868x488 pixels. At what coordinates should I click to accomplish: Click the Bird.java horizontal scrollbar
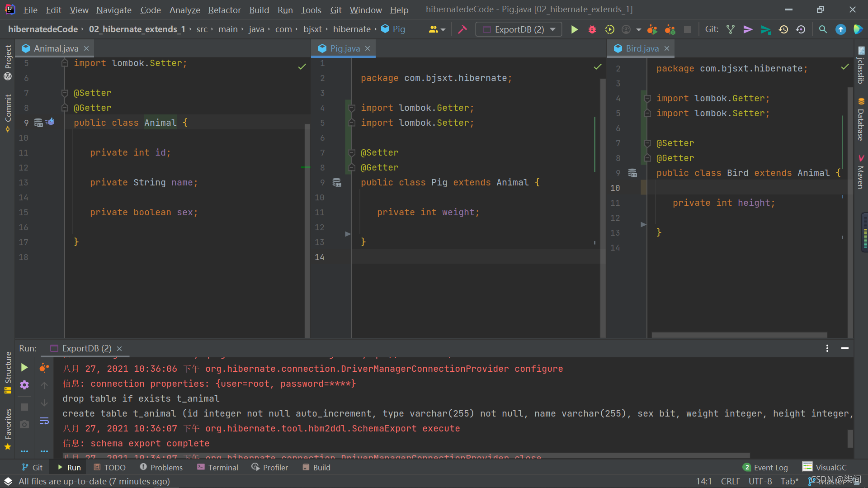tap(739, 335)
